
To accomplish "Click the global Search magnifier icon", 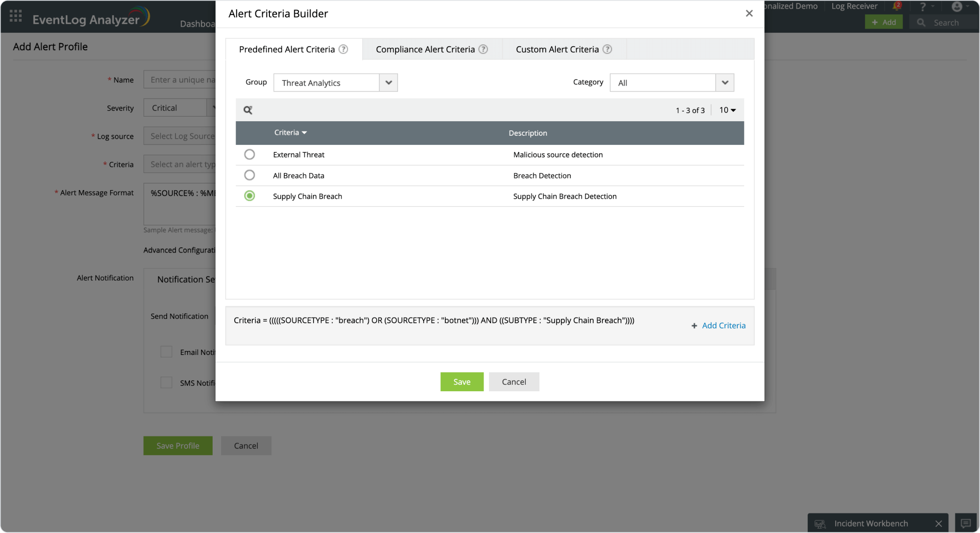I will (x=921, y=22).
